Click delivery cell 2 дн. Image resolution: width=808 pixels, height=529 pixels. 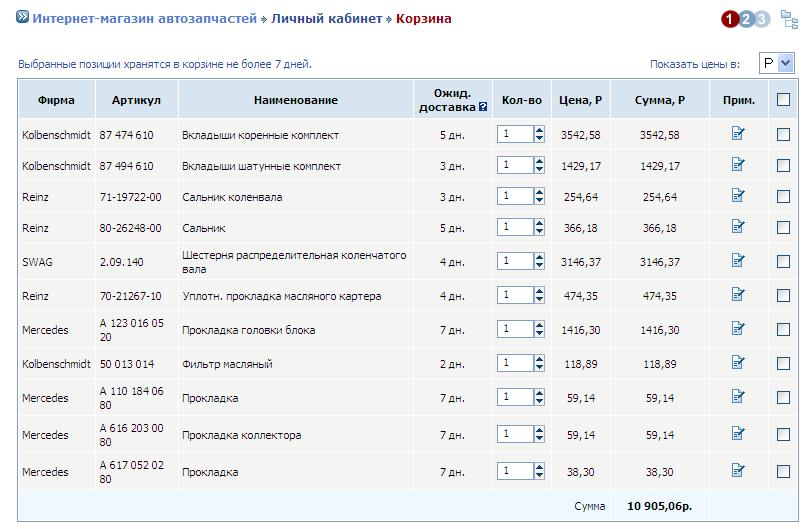pyautogui.click(x=452, y=364)
